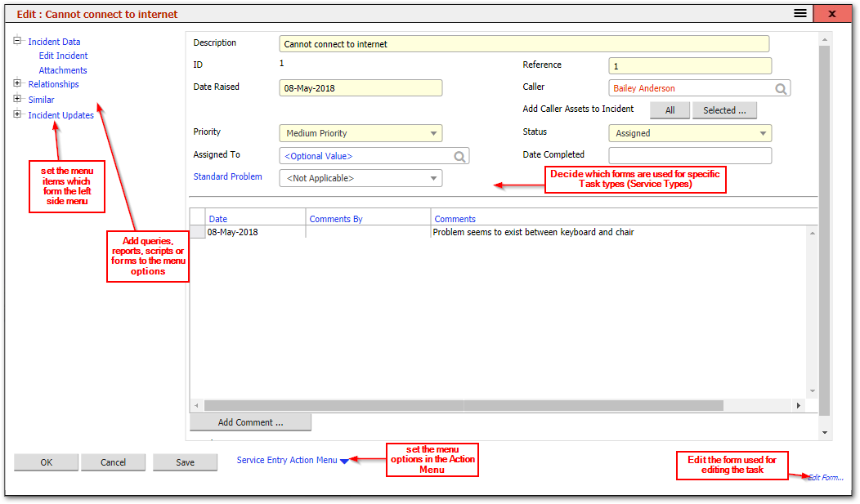The width and height of the screenshot is (860, 504).
Task: Click the Caller search magnifier icon
Action: 782,87
